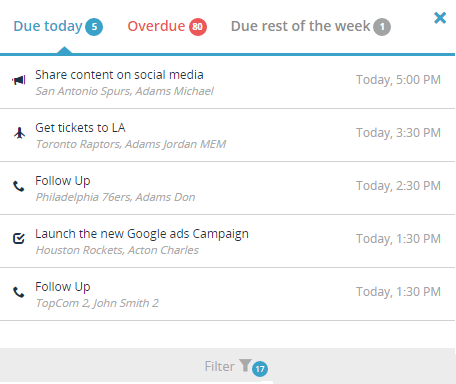Click the blue 17 filter count badge

(260, 369)
